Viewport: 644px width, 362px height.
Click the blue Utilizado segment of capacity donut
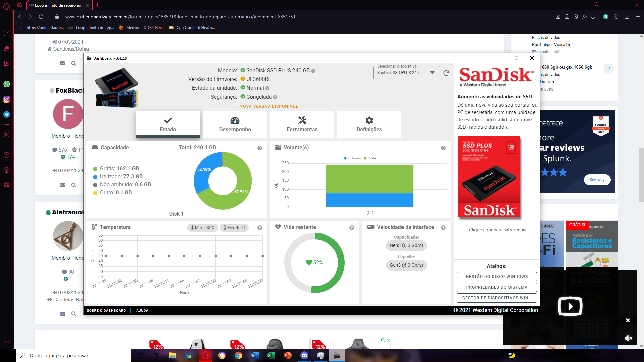point(203,169)
